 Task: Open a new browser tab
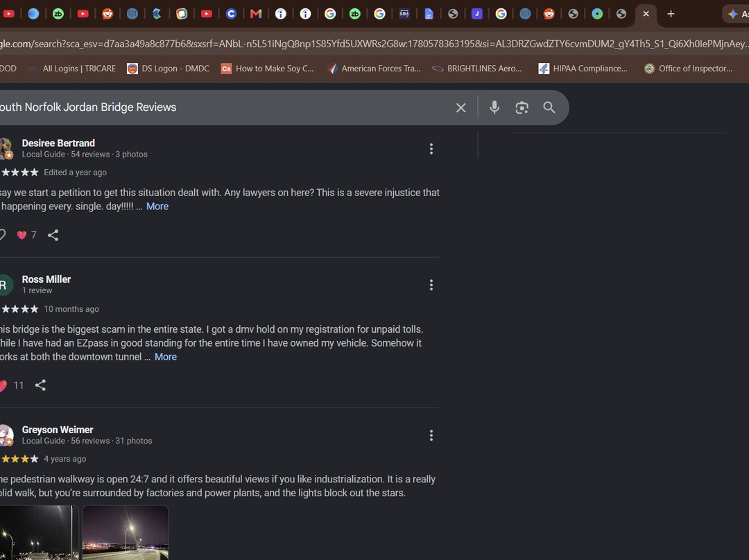(x=671, y=14)
